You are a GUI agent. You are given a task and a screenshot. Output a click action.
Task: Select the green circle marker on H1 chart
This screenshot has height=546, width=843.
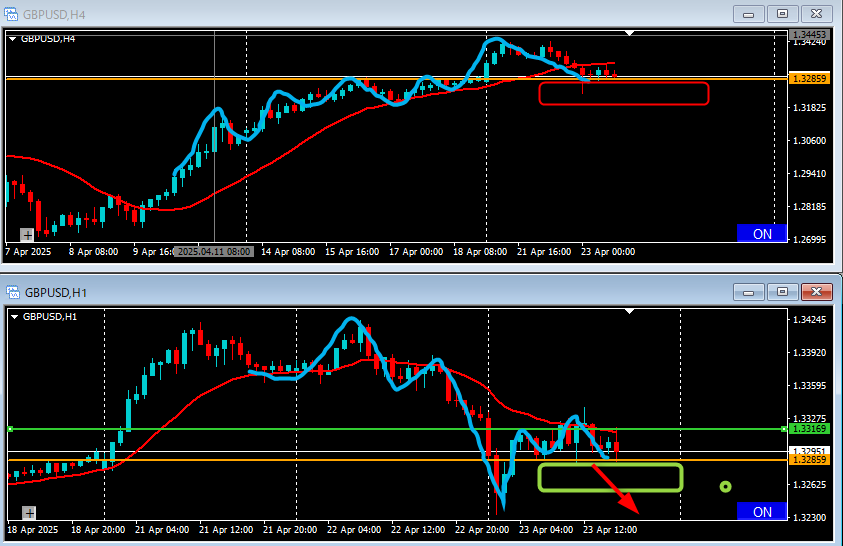tap(725, 487)
